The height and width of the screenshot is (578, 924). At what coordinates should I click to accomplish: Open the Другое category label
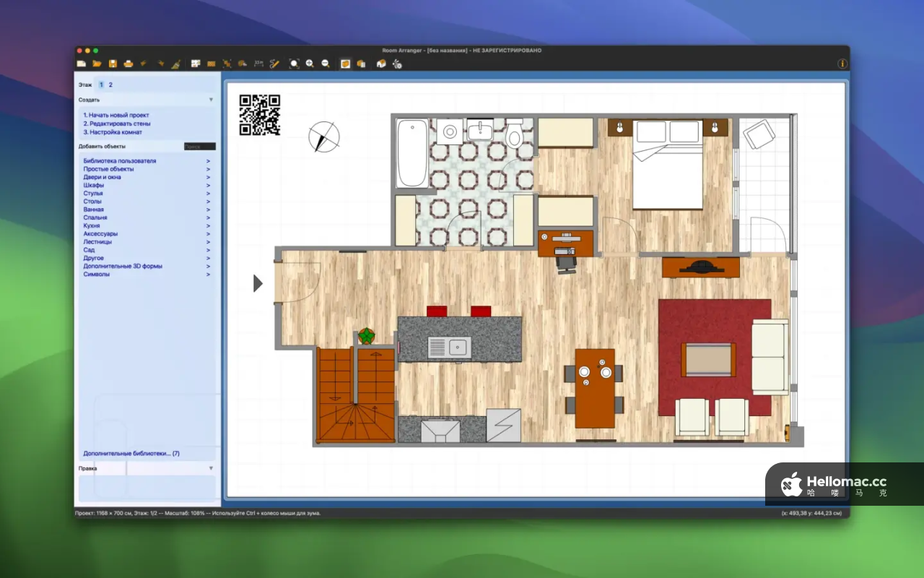93,258
